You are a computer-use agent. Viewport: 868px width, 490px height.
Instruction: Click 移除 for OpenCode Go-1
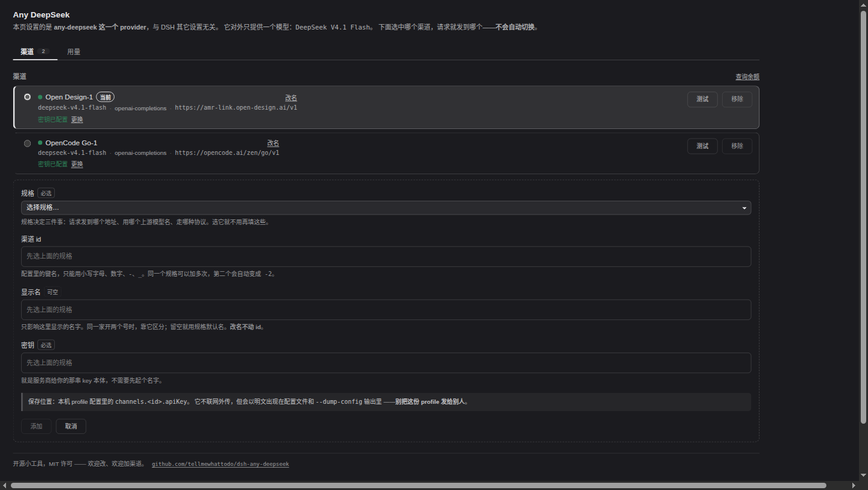(737, 146)
